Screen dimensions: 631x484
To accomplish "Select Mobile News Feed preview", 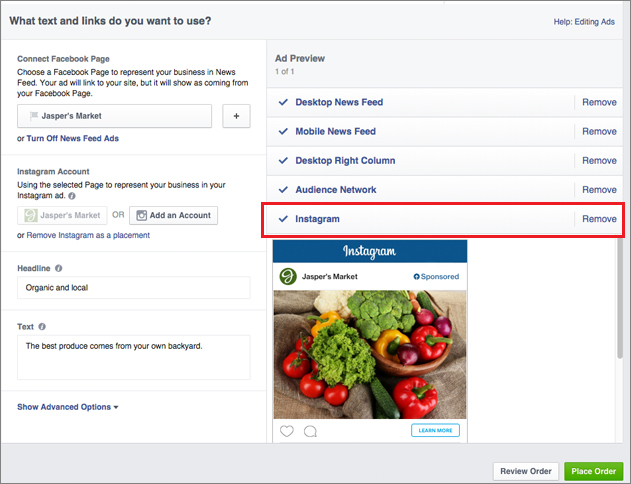I will coord(335,131).
